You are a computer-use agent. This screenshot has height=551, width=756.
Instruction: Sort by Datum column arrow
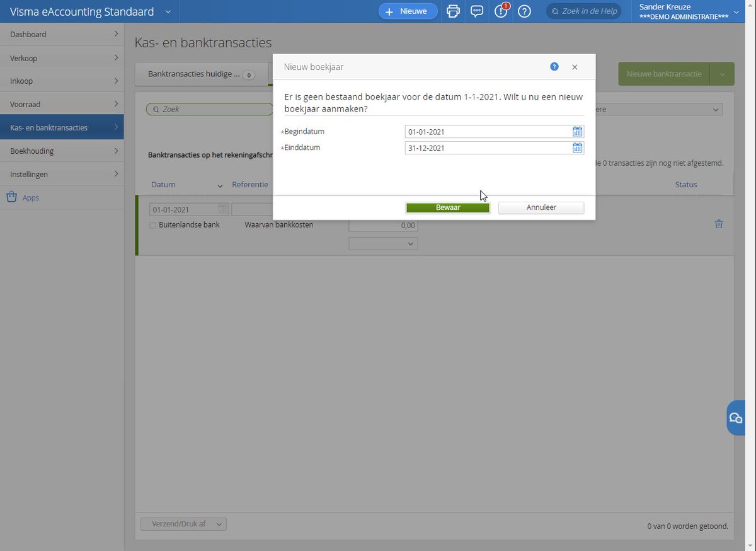click(x=220, y=185)
